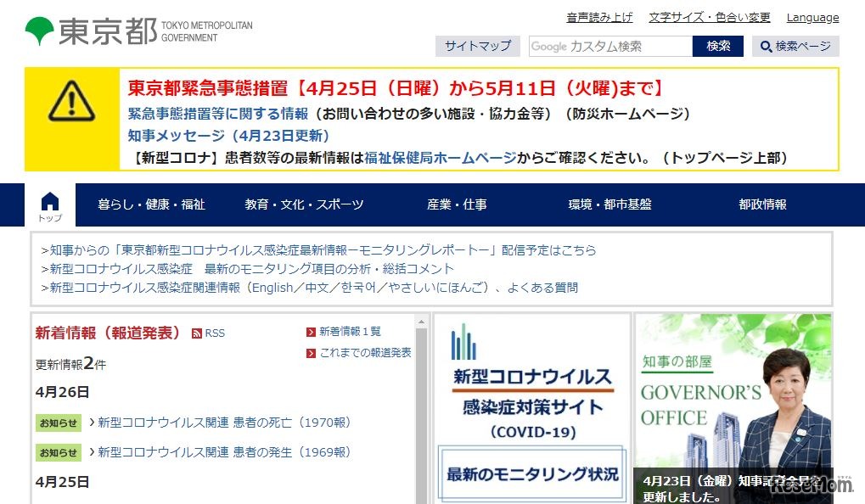Open 教育・文化・スポーツ menu
The width and height of the screenshot is (865, 504).
(x=304, y=204)
